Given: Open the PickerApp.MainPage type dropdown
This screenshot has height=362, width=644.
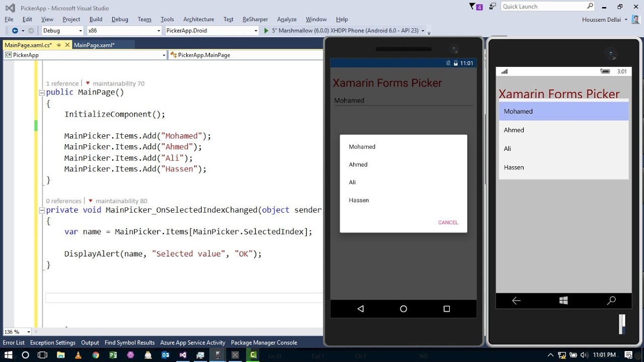Looking at the screenshot, I should pyautogui.click(x=246, y=55).
